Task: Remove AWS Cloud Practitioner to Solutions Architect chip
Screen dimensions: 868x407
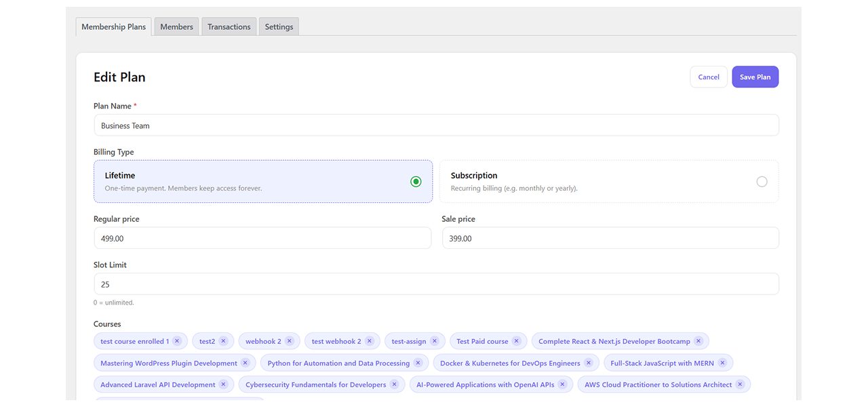Action: (740, 385)
